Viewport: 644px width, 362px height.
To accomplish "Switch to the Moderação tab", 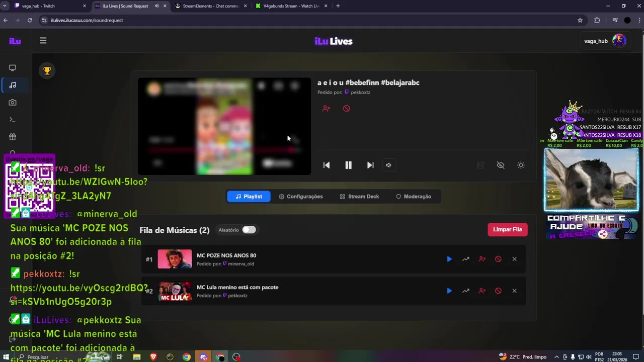I will point(414,197).
